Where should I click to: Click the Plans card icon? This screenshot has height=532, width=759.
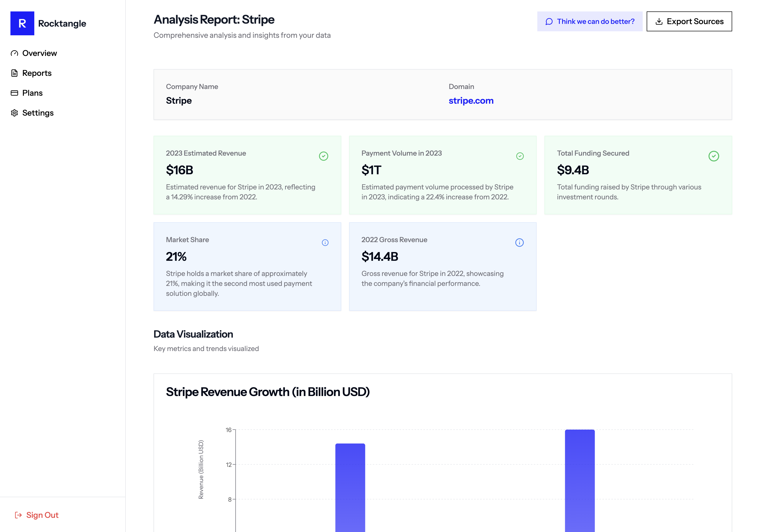pyautogui.click(x=14, y=93)
